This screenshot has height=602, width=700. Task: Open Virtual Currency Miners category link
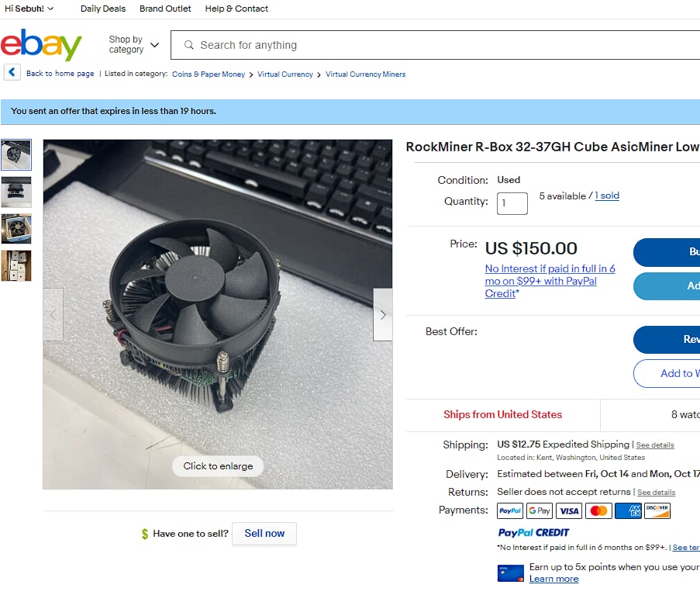point(365,74)
